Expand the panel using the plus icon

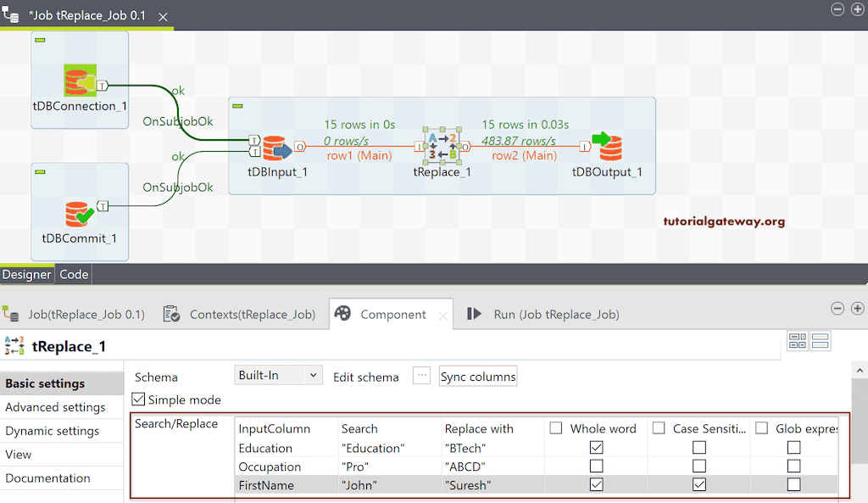(x=857, y=309)
